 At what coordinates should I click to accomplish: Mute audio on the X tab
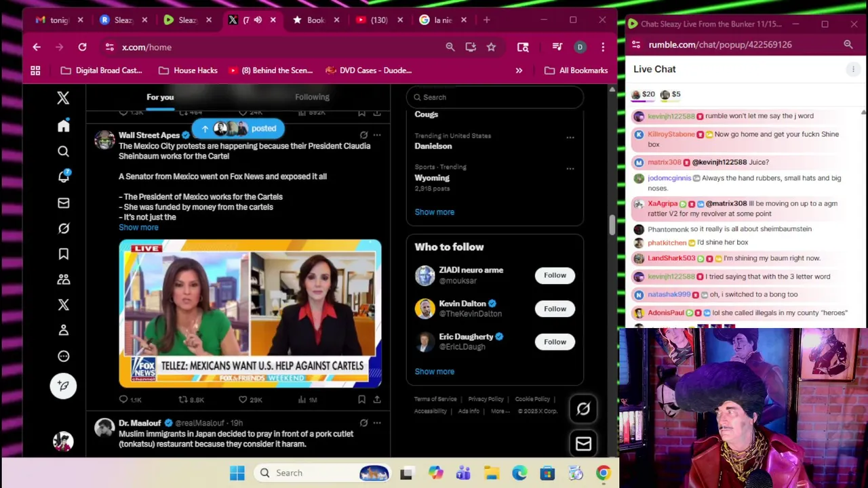[x=258, y=20]
